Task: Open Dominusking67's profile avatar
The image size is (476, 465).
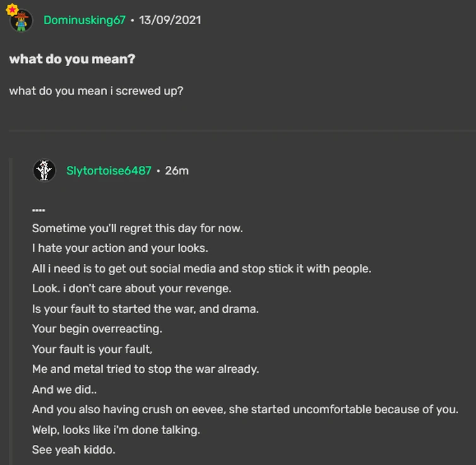Action: [x=21, y=21]
